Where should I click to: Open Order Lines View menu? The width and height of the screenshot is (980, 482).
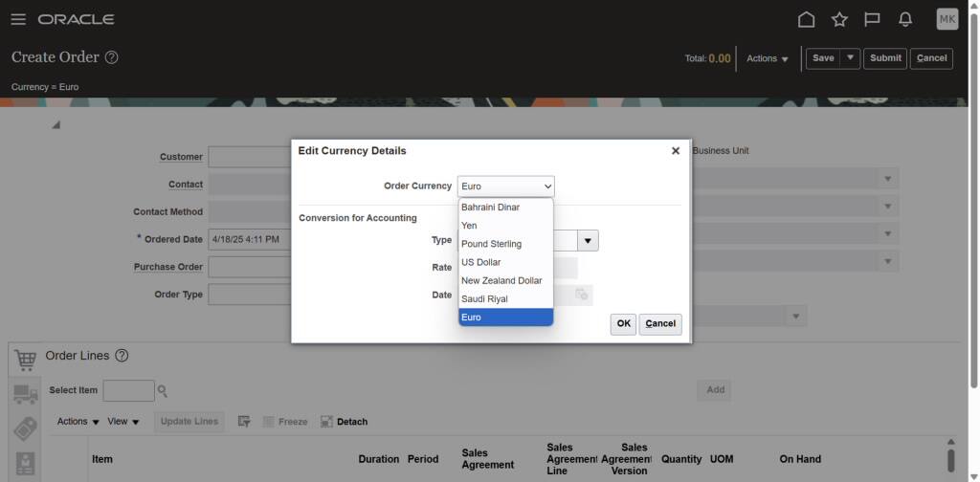(123, 422)
